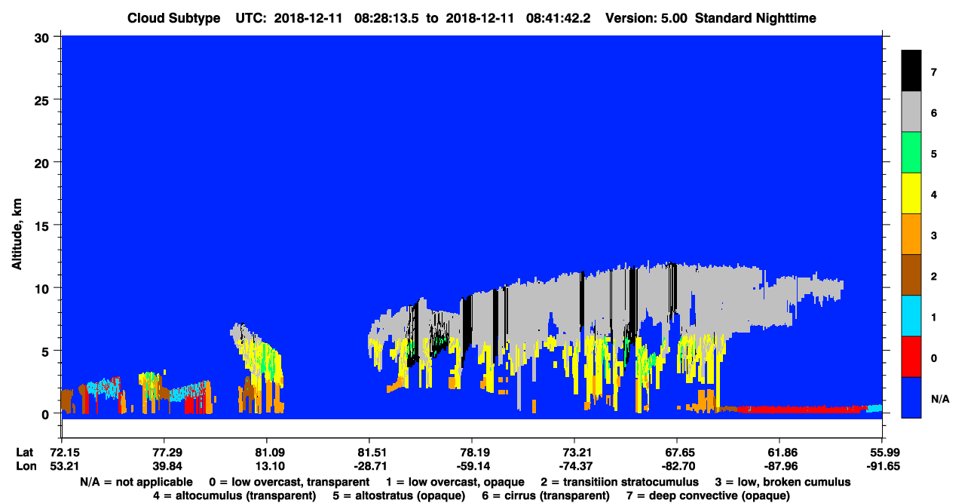
Task: Click the 'Lat' row label
Action: pyautogui.click(x=25, y=452)
